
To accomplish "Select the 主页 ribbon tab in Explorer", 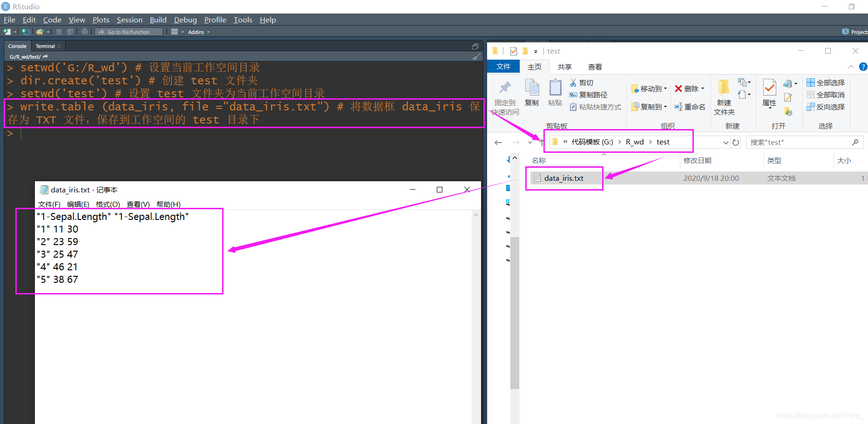I will pyautogui.click(x=535, y=67).
